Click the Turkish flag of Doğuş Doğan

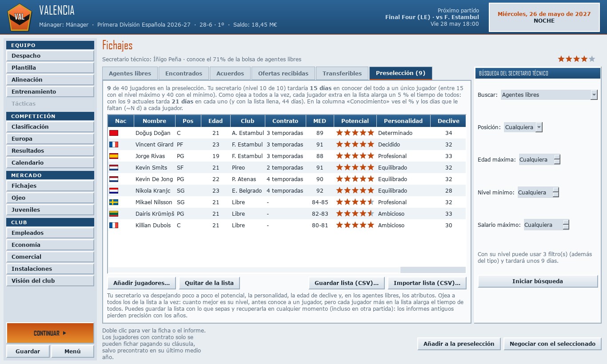click(114, 133)
